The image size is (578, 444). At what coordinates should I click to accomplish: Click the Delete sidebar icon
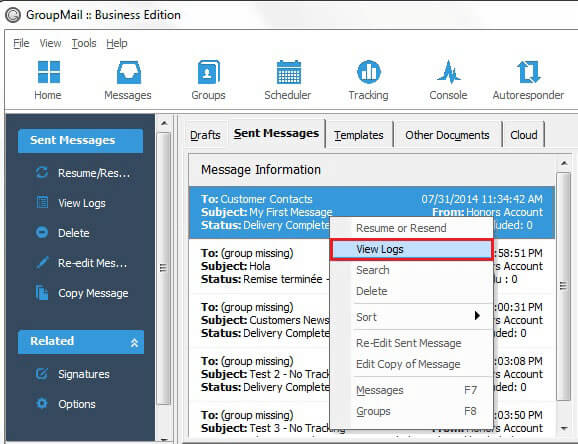point(42,233)
